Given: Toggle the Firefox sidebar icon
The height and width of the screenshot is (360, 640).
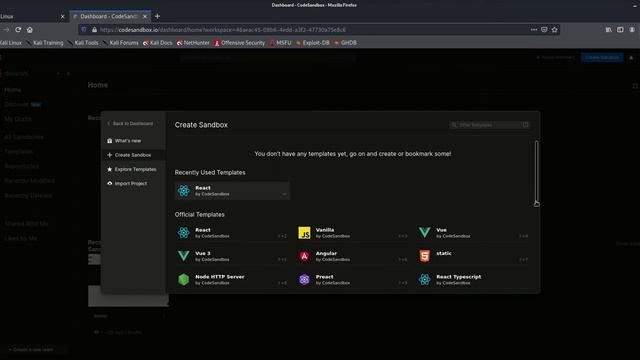Looking at the screenshot, I should (x=620, y=29).
